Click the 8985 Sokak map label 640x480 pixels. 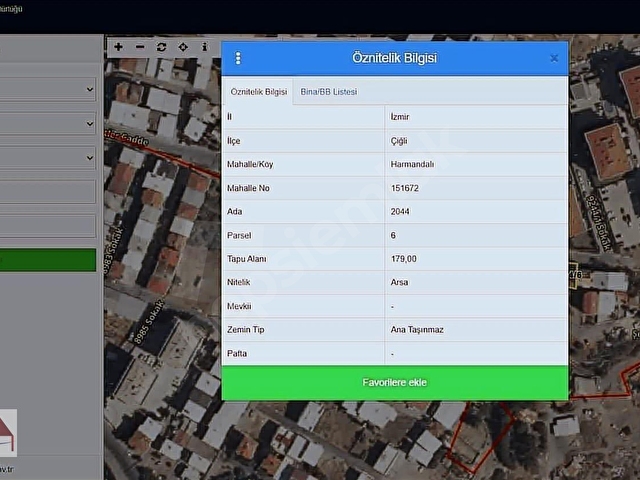149,322
